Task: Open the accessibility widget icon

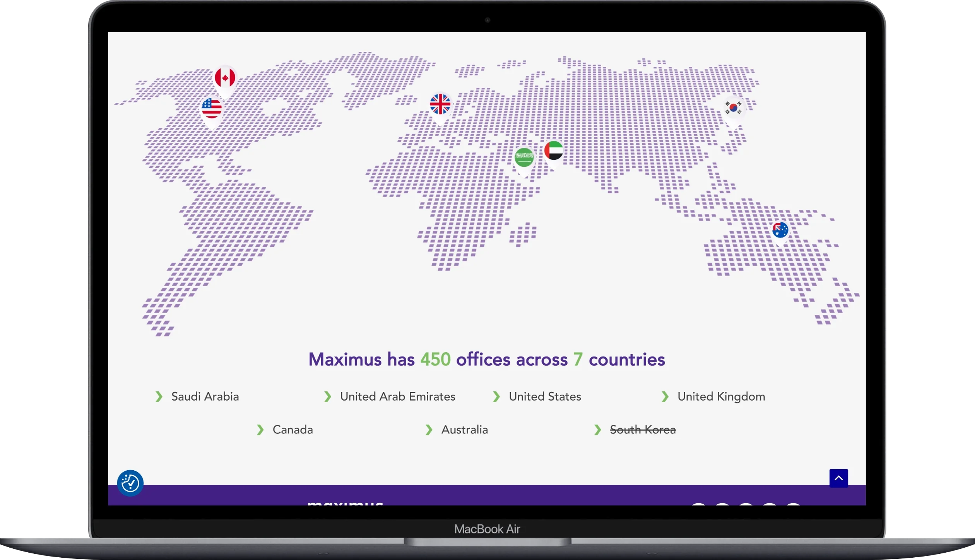Action: (130, 483)
